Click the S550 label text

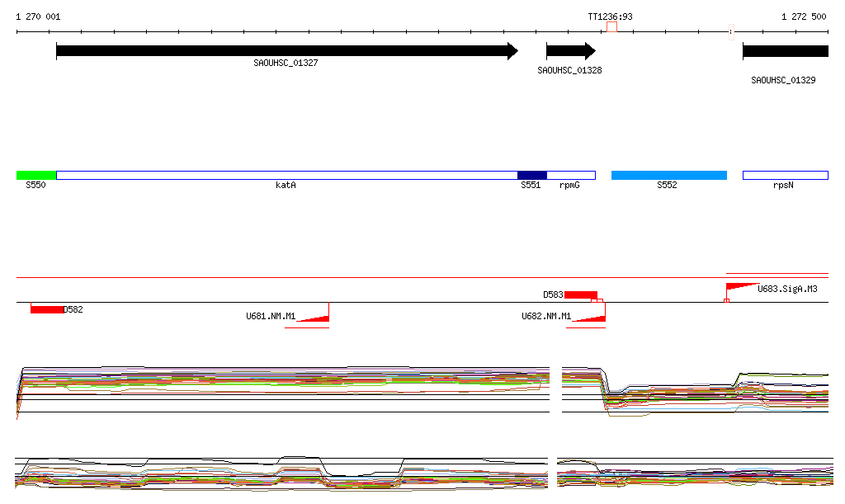[35, 186]
